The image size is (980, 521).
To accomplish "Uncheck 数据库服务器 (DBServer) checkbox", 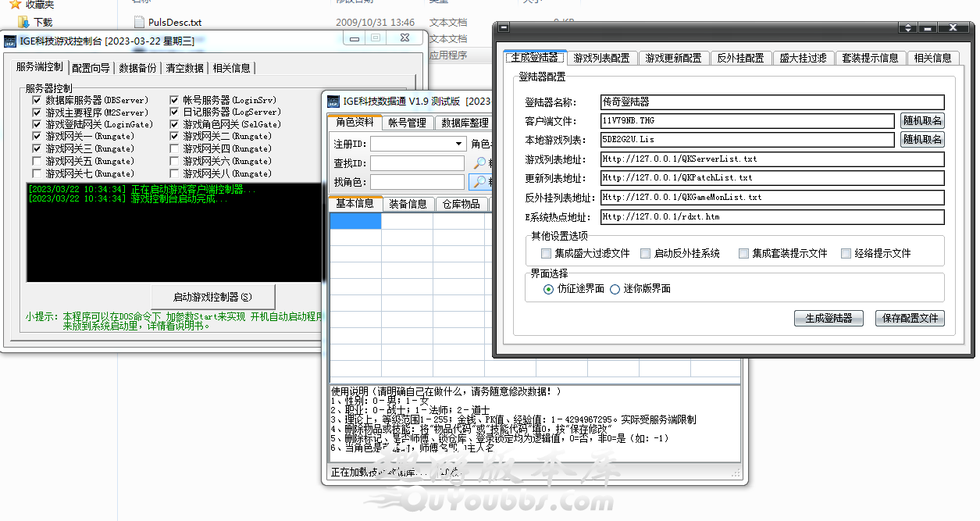I will 37,100.
